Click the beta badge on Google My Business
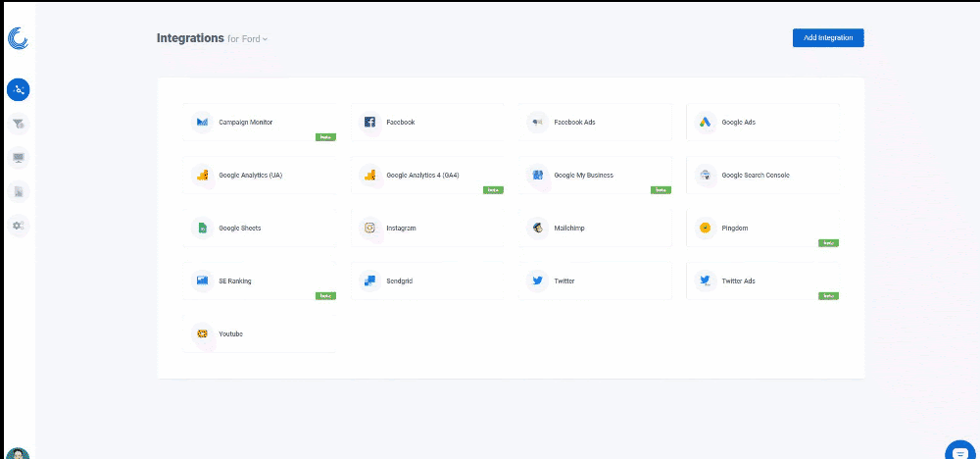Image resolution: width=980 pixels, height=459 pixels. click(x=661, y=190)
